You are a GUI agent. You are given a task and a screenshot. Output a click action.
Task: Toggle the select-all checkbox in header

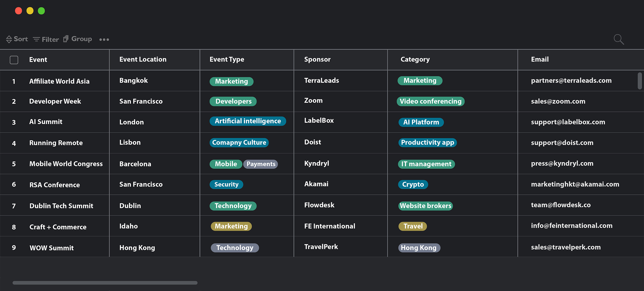(14, 60)
